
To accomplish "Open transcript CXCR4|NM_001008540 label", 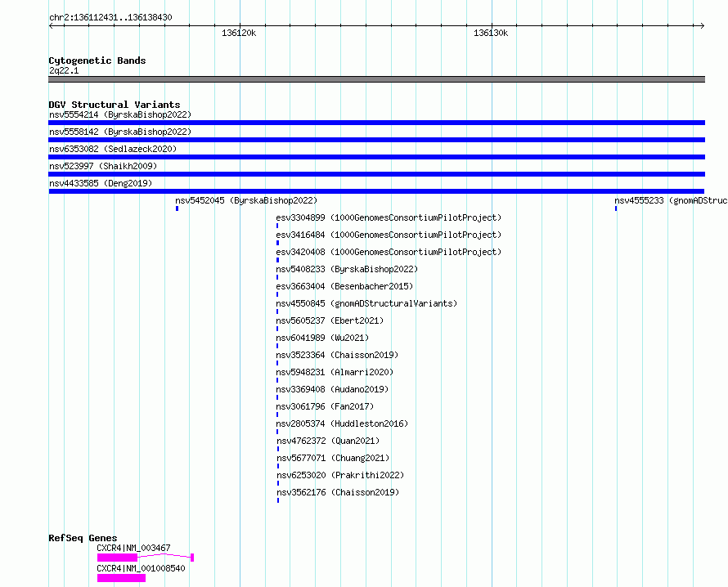I will tap(142, 568).
